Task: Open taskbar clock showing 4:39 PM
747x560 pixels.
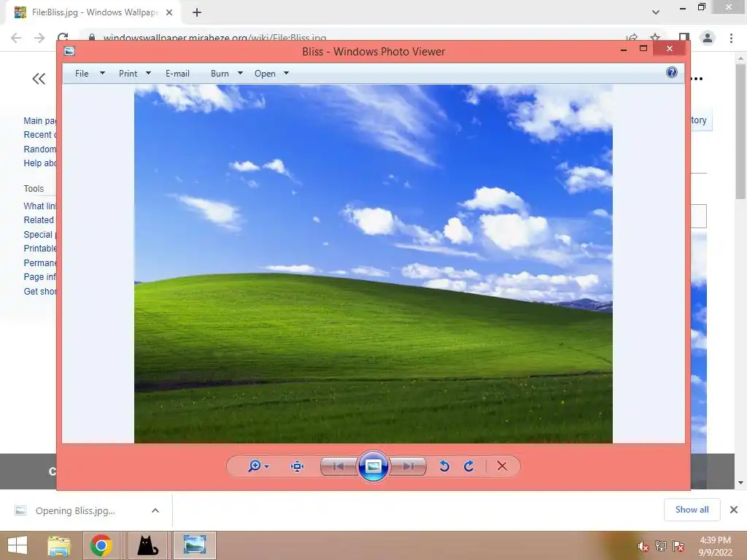Action: (x=715, y=546)
